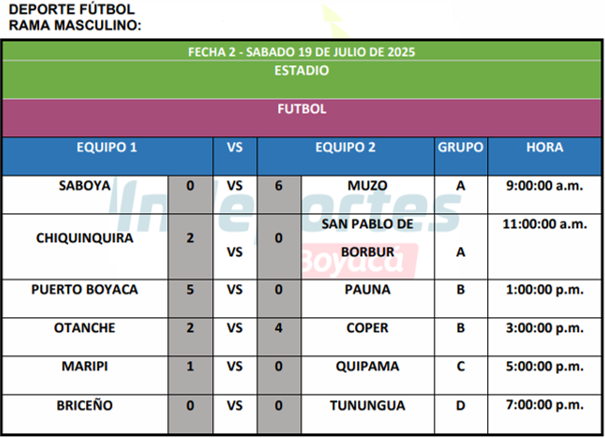The height and width of the screenshot is (438, 605).
Task: Click the HORA column header
Action: pyautogui.click(x=544, y=156)
